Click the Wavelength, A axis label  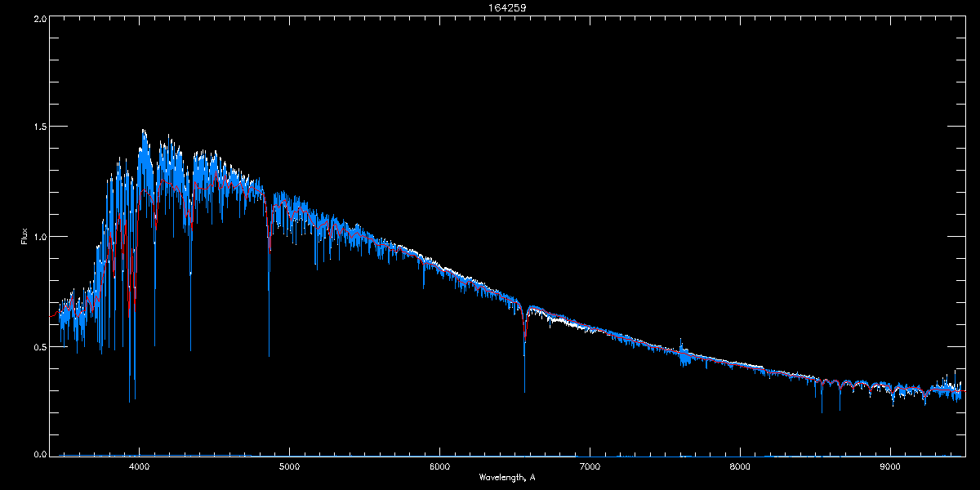click(x=507, y=477)
